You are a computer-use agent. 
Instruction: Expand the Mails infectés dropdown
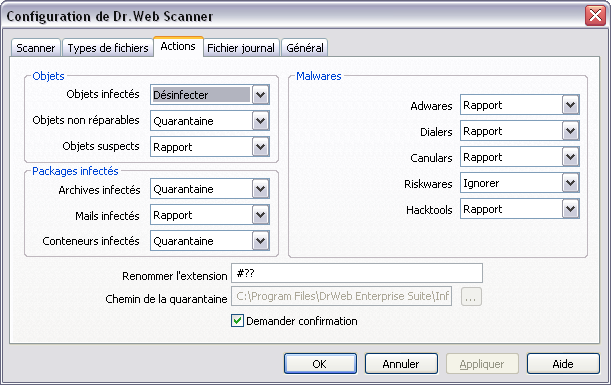click(260, 215)
